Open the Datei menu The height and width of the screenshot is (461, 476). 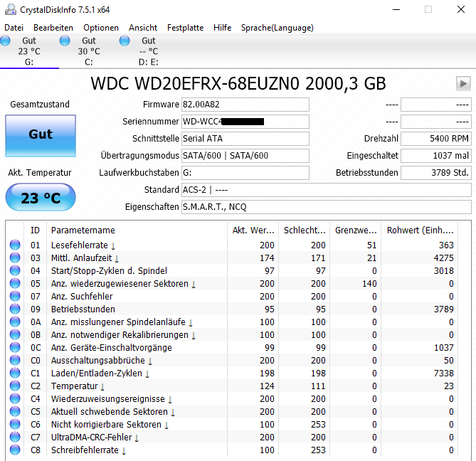(14, 28)
